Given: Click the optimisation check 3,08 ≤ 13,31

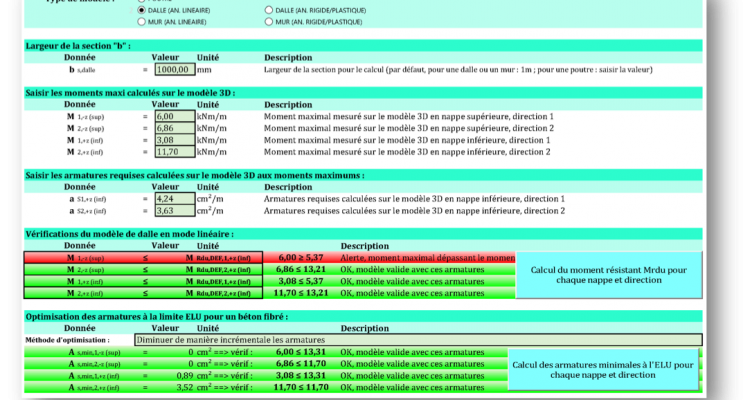Looking at the screenshot, I should tap(300, 376).
